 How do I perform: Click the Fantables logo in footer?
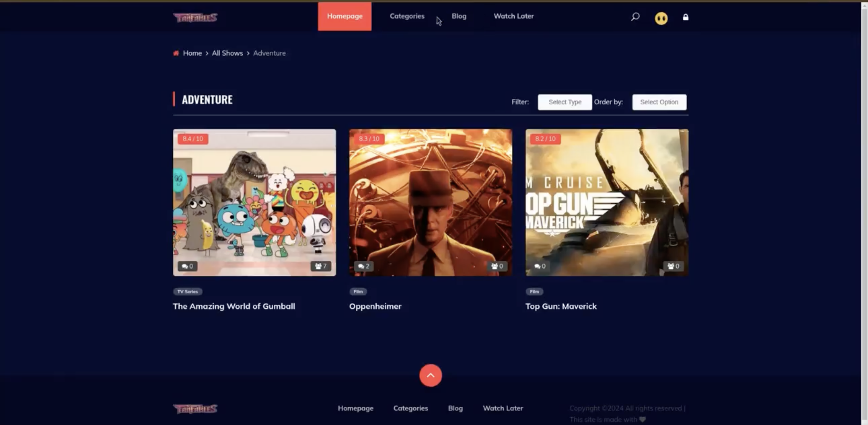click(195, 408)
